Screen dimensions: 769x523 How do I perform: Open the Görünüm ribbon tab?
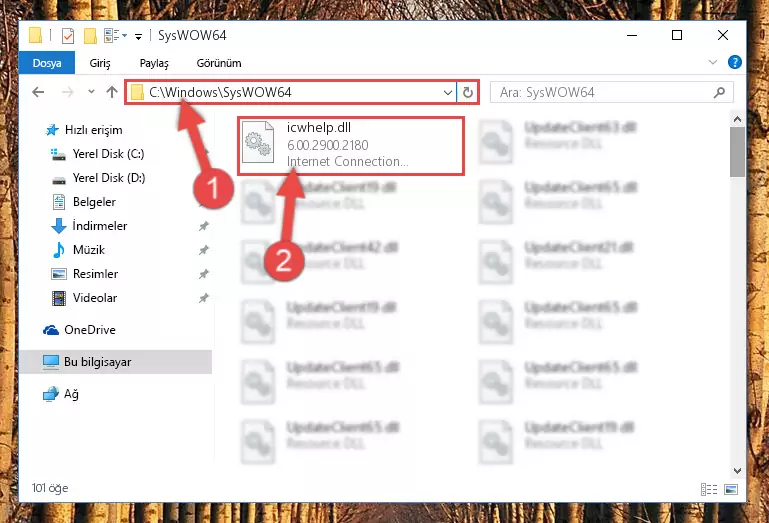[219, 63]
